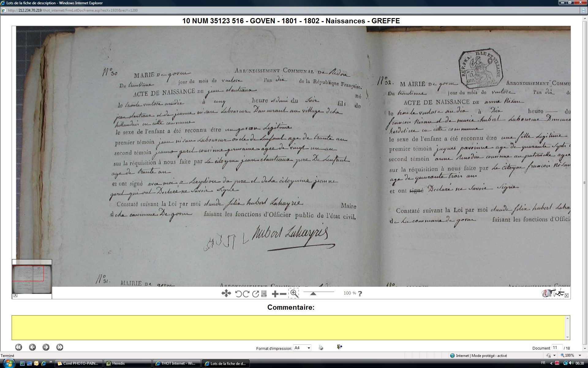Zoom out with the minus icon
588x368 pixels.
[x=283, y=294]
